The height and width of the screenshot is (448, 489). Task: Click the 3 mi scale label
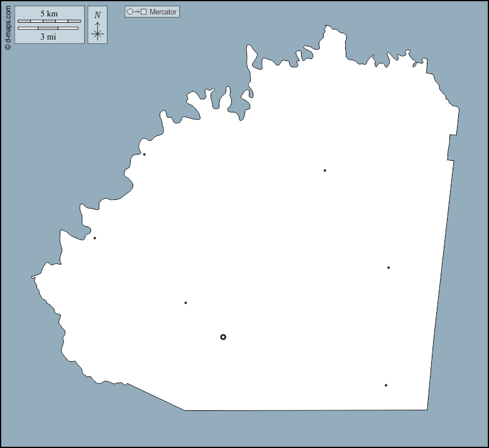tap(48, 37)
